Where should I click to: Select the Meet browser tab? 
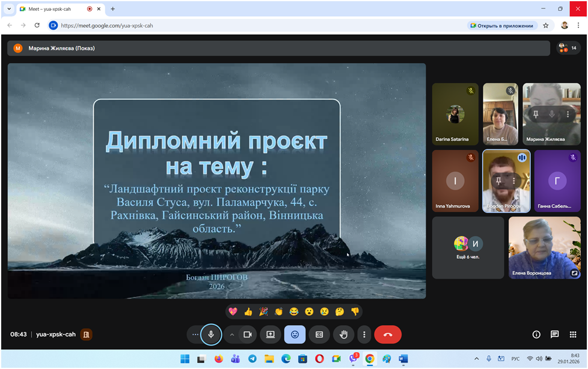tap(54, 9)
